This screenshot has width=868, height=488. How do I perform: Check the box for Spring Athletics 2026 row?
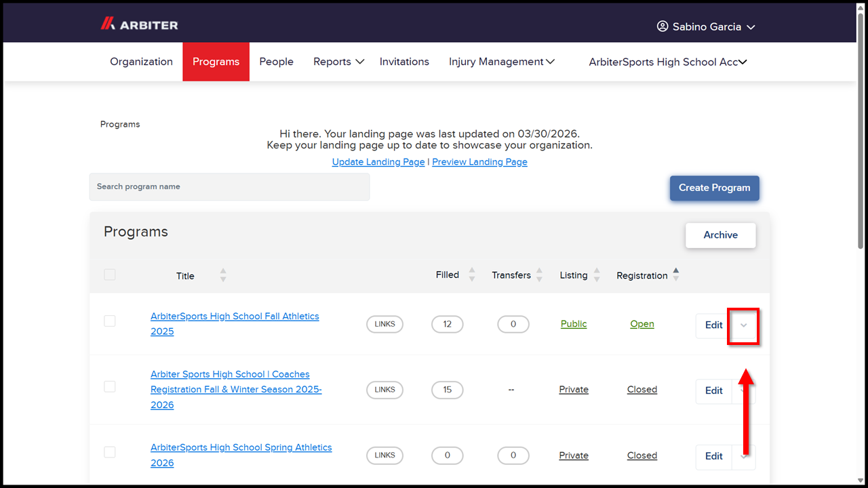pyautogui.click(x=110, y=452)
